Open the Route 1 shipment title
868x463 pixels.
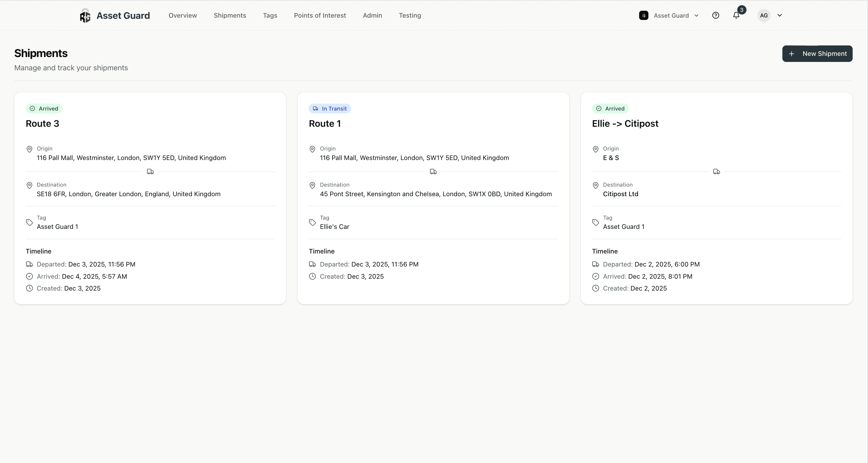click(325, 124)
